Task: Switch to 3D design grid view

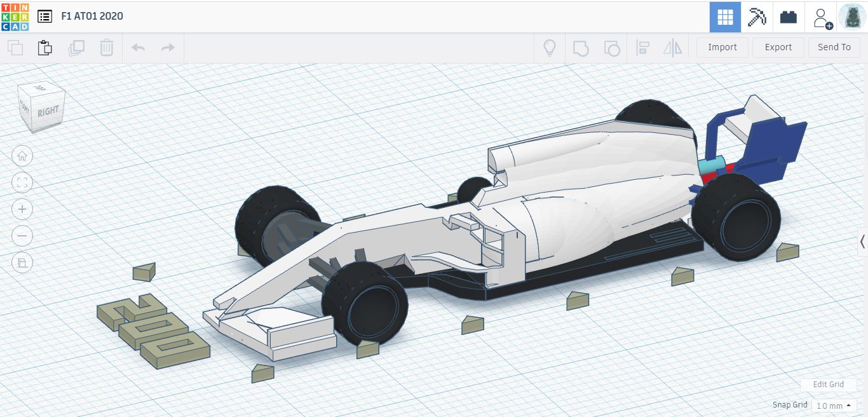Action: [x=725, y=17]
